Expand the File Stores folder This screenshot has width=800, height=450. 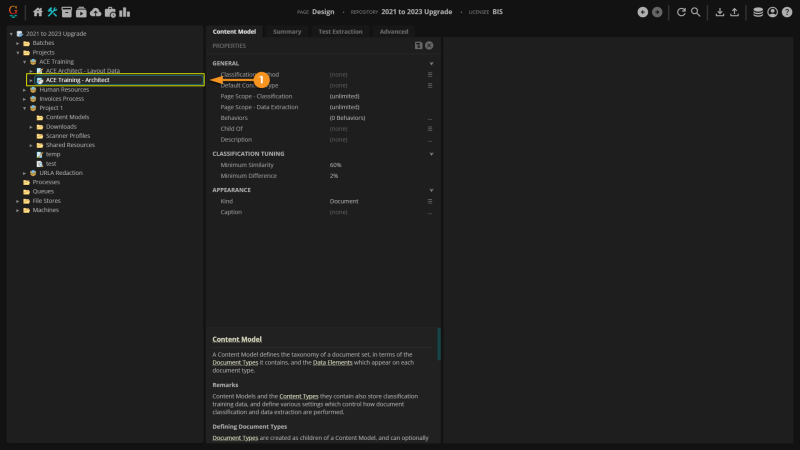pos(18,201)
